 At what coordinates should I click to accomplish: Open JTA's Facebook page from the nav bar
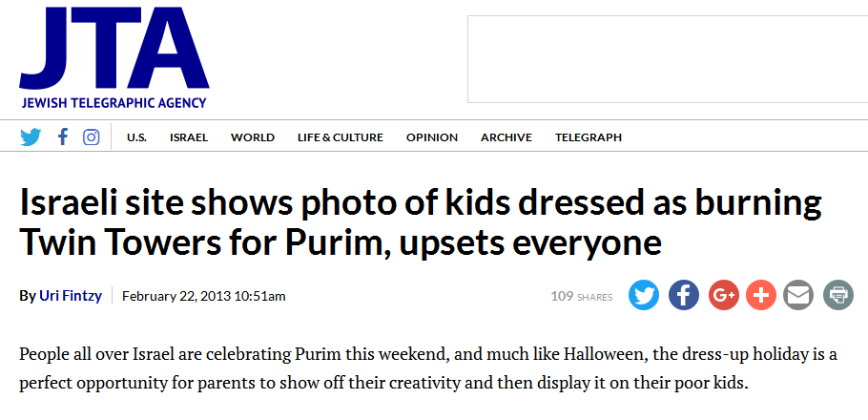pyautogui.click(x=63, y=136)
